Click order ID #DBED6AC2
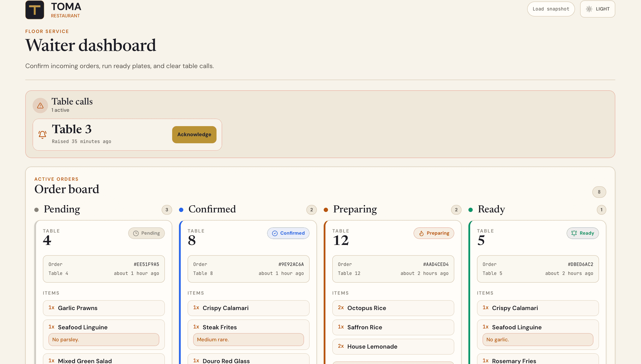Viewport: 641px width, 364px height. (x=580, y=264)
